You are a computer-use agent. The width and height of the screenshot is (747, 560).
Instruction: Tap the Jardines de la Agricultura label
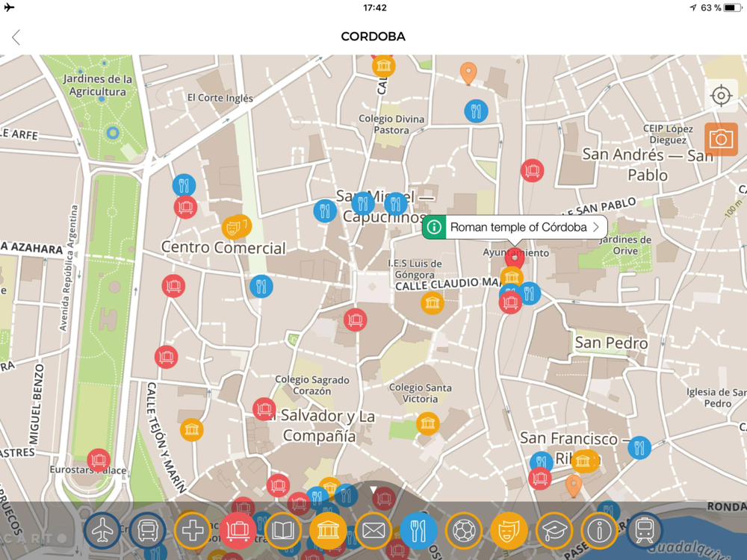pos(98,85)
